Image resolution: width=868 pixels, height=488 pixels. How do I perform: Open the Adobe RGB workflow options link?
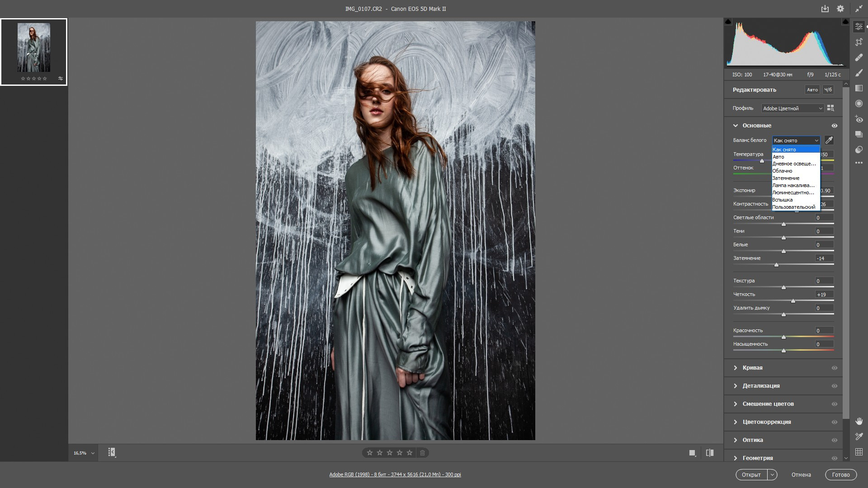395,474
